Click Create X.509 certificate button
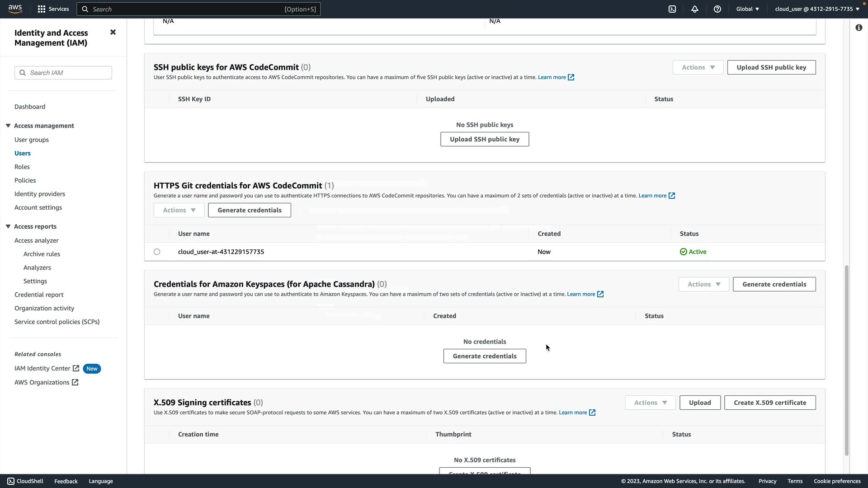Screen dimensions: 868x488 770,403
